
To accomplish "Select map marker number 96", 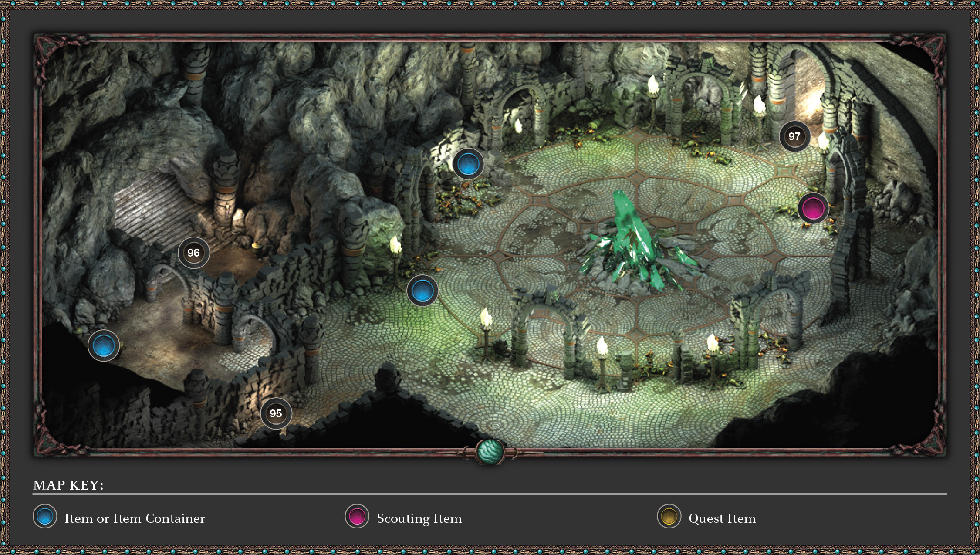I will pyautogui.click(x=193, y=253).
